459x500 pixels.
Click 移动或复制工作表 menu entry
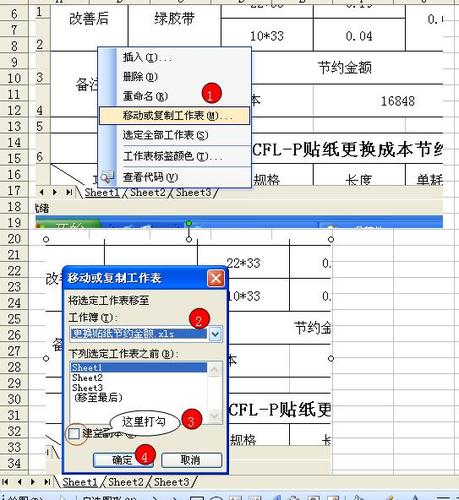tap(174, 116)
